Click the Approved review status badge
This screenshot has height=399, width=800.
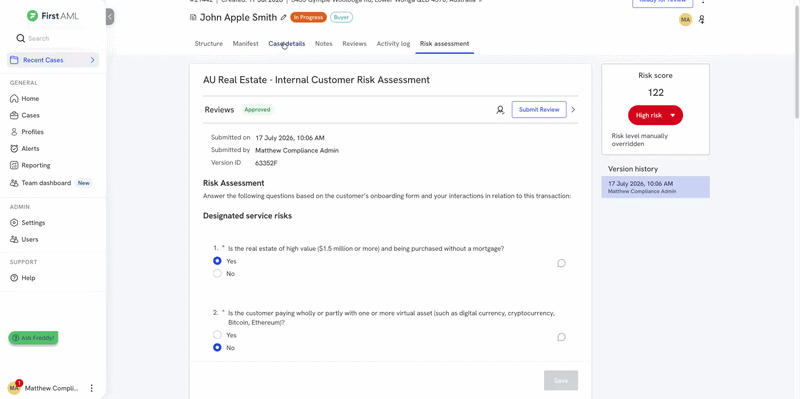click(x=258, y=110)
